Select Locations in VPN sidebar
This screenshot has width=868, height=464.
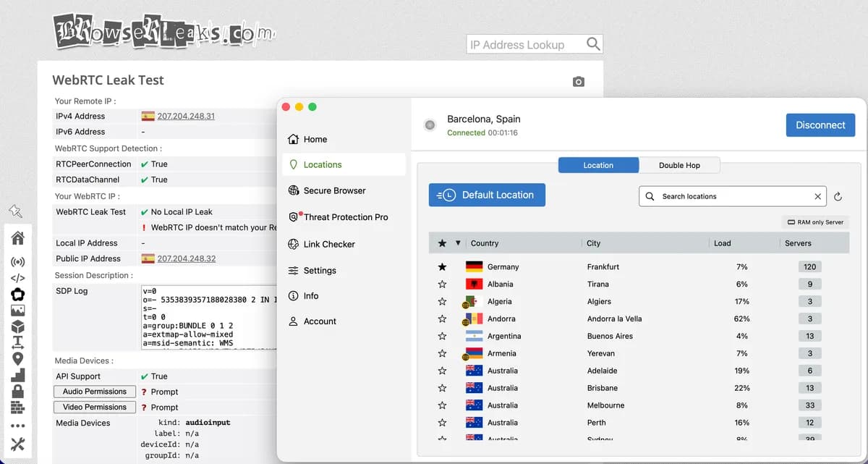(x=344, y=164)
